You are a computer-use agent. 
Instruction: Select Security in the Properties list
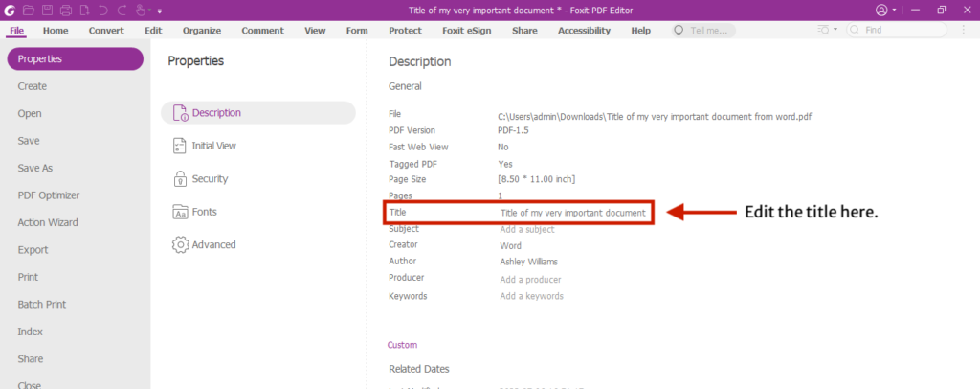[x=209, y=178]
